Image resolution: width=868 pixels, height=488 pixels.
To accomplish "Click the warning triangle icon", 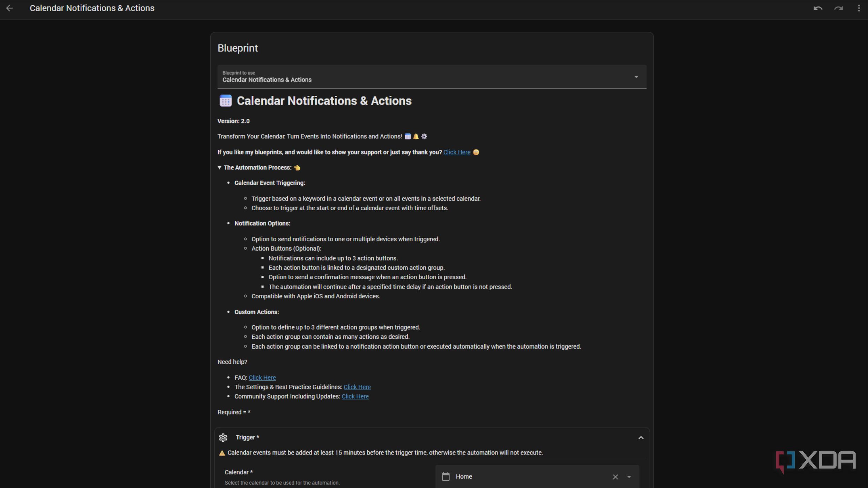I will coord(222,453).
